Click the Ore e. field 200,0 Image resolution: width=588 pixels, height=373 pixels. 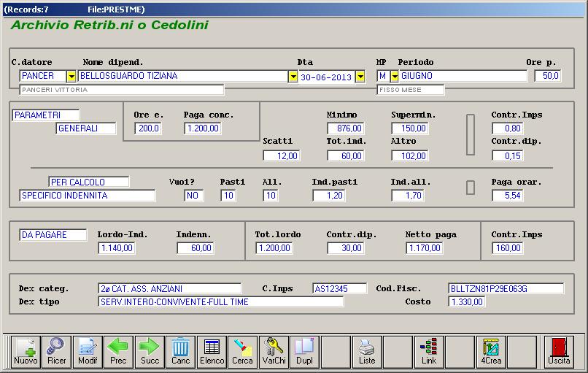coord(148,128)
